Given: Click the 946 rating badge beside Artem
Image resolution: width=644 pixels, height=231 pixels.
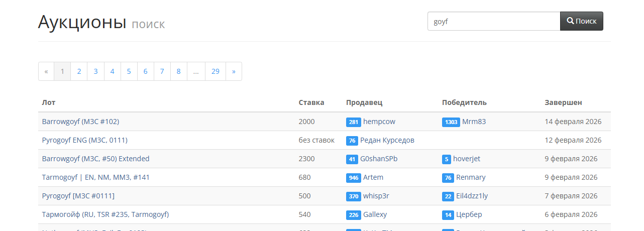Looking at the screenshot, I should coord(353,178).
